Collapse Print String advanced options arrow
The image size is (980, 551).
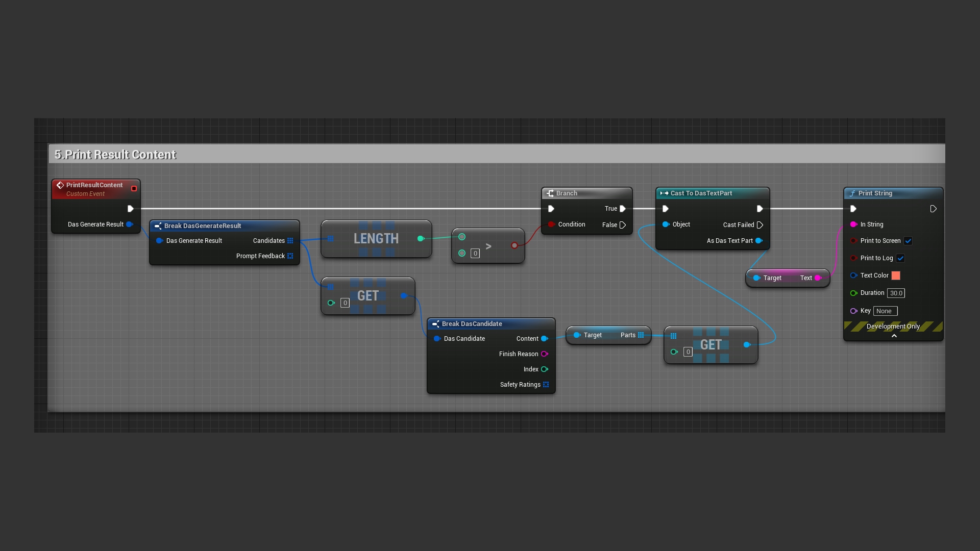[894, 336]
